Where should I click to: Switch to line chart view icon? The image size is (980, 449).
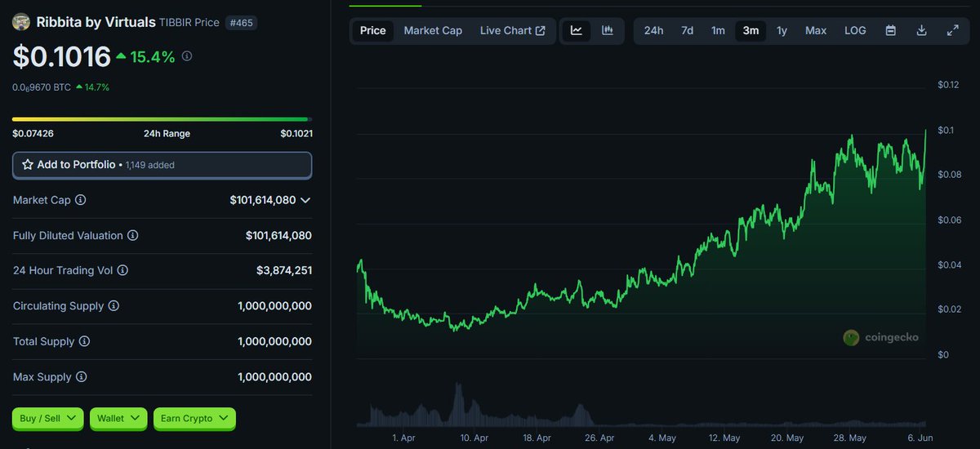pos(577,30)
